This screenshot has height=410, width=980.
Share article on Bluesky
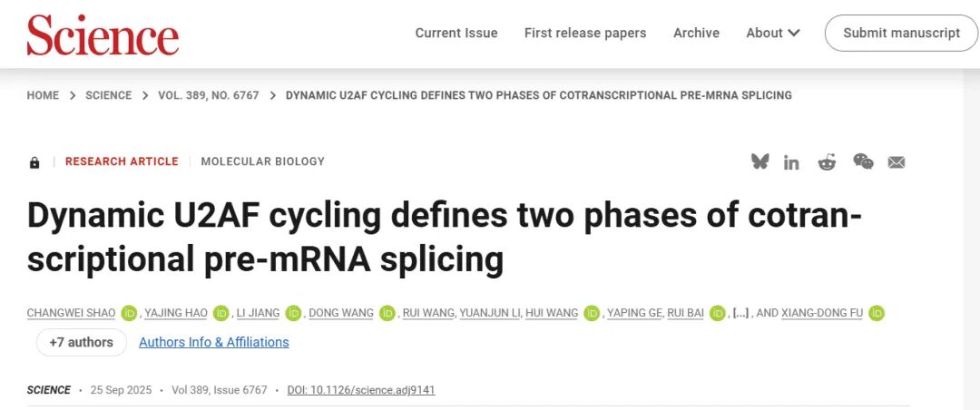pyautogui.click(x=759, y=161)
